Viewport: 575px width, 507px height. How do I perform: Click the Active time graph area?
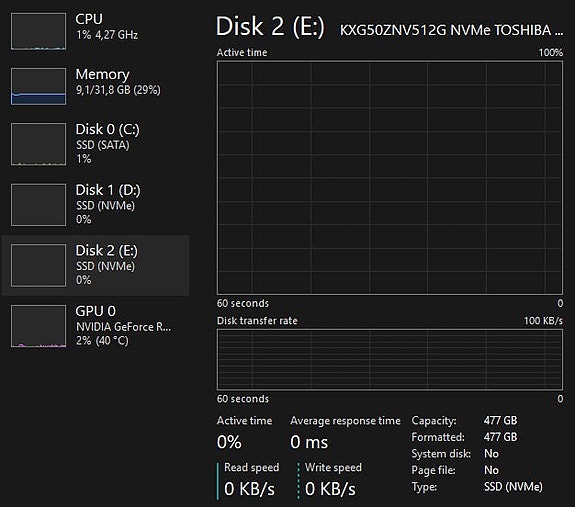pyautogui.click(x=390, y=177)
